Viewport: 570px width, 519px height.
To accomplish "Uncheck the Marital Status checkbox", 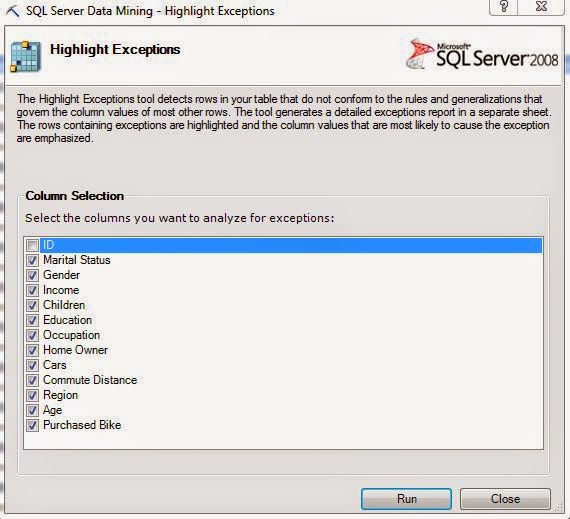I will [x=32, y=260].
